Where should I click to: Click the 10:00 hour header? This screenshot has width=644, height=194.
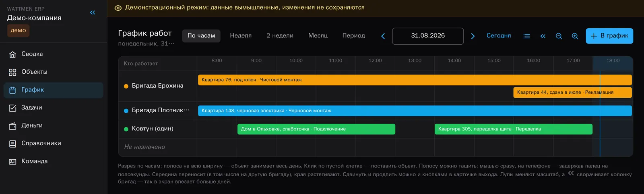(x=296, y=61)
